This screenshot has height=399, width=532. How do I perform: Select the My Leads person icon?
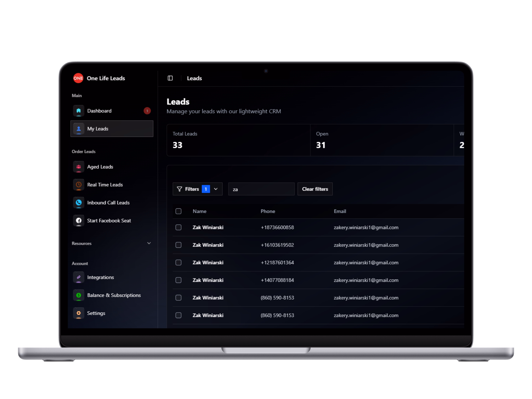pos(78,129)
